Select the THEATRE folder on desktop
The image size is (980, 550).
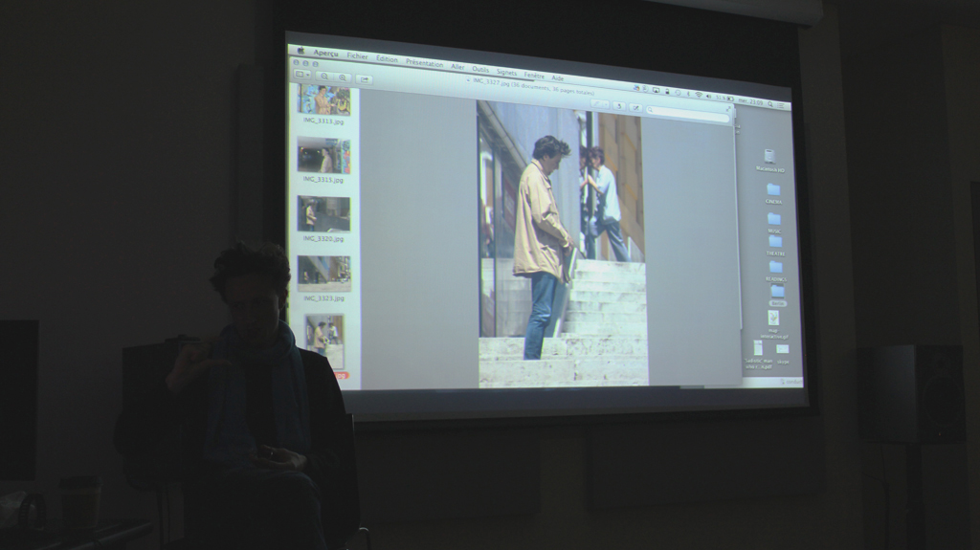pyautogui.click(x=775, y=242)
